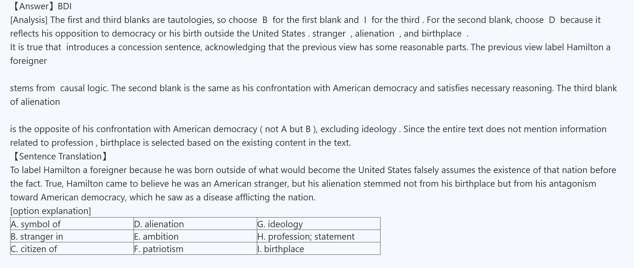644x268 pixels.
Task: Click the "stems from" text
Action: 32,88
